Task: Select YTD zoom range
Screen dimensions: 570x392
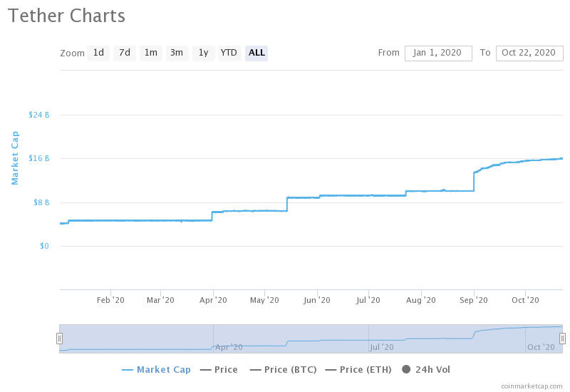Action: coord(229,53)
